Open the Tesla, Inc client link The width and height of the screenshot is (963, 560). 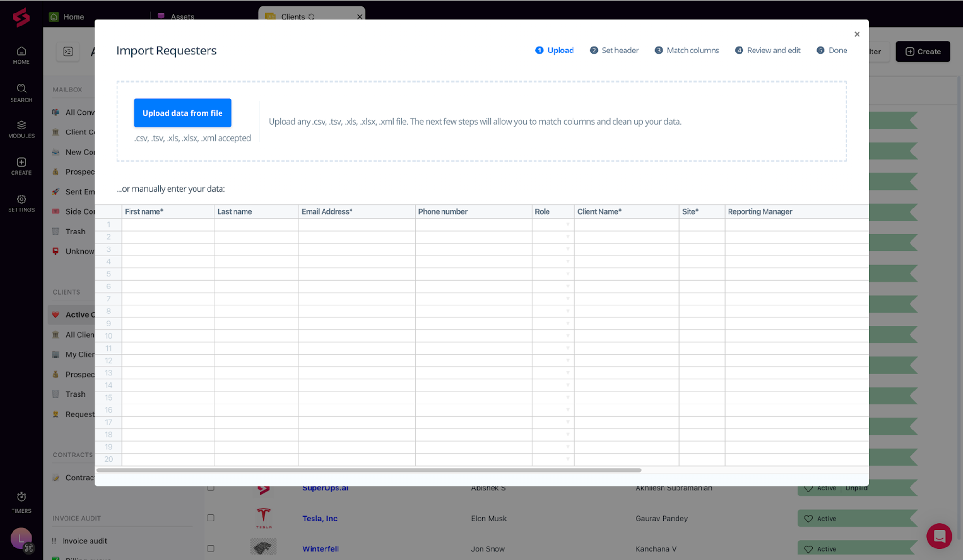pyautogui.click(x=320, y=519)
